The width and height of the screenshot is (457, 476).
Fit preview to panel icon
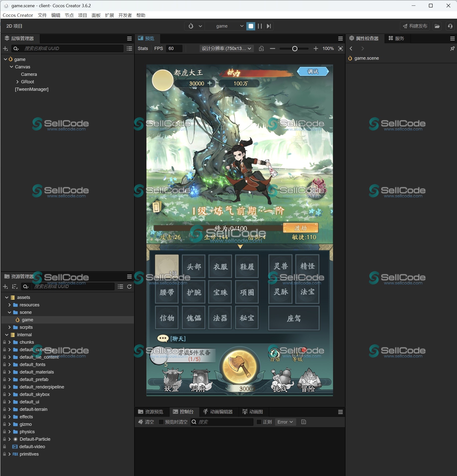pyautogui.click(x=341, y=48)
